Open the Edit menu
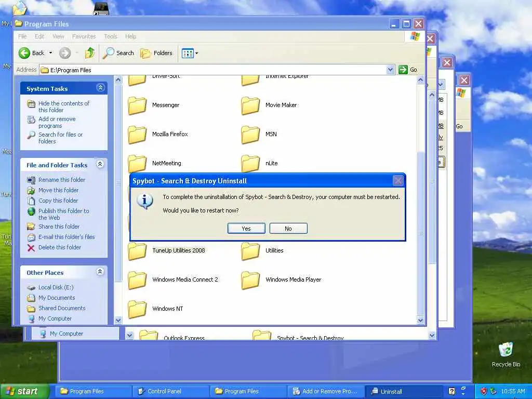532x399 pixels. pyautogui.click(x=39, y=36)
